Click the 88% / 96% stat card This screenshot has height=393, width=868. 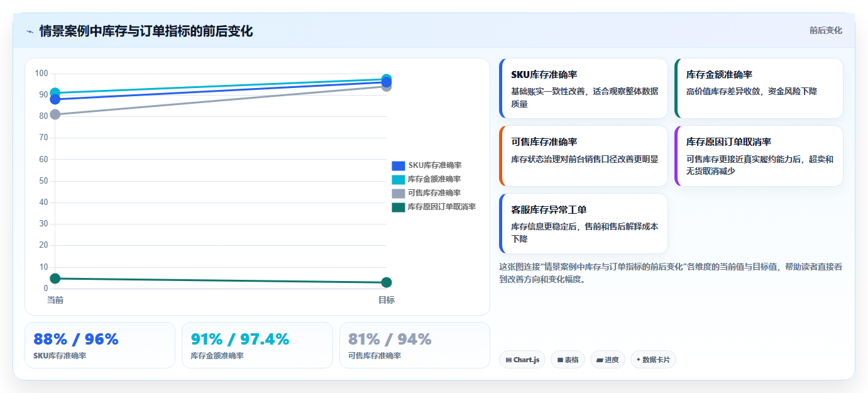point(100,345)
